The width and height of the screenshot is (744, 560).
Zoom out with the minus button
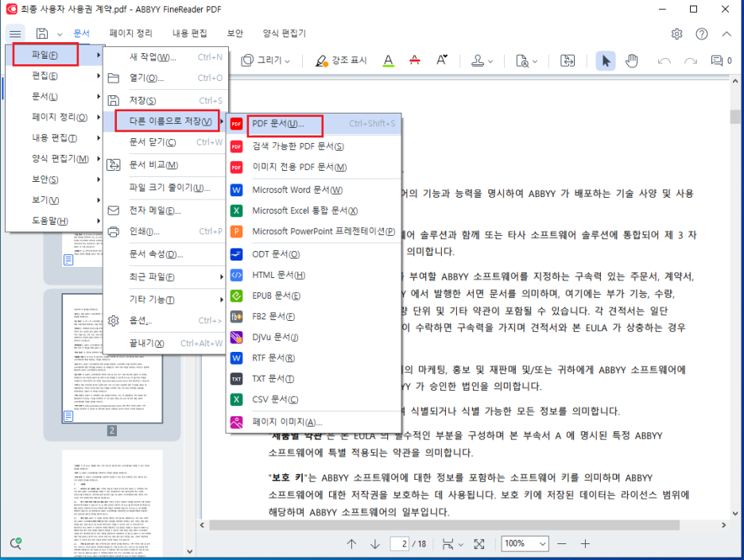pyautogui.click(x=562, y=544)
